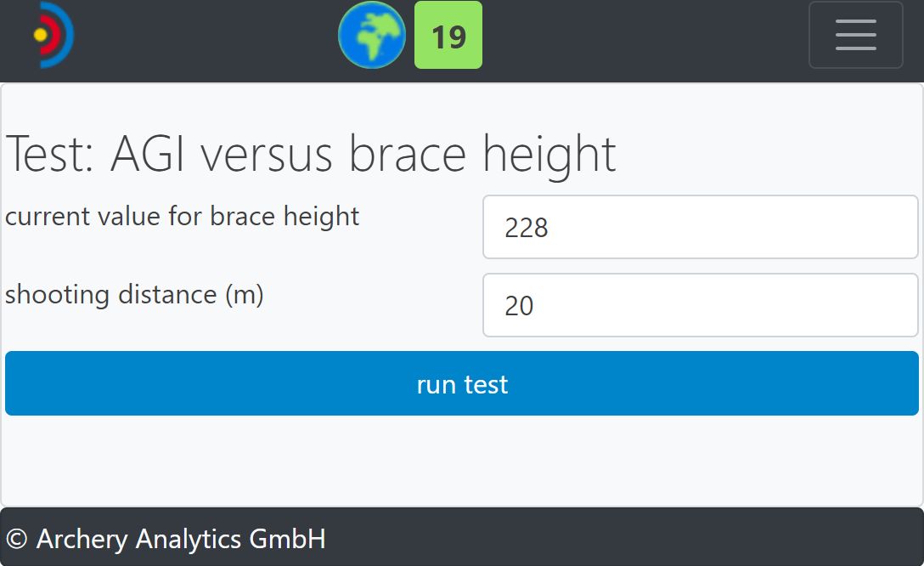Go home via the red-blue target logo
The image size is (924, 566).
click(53, 35)
